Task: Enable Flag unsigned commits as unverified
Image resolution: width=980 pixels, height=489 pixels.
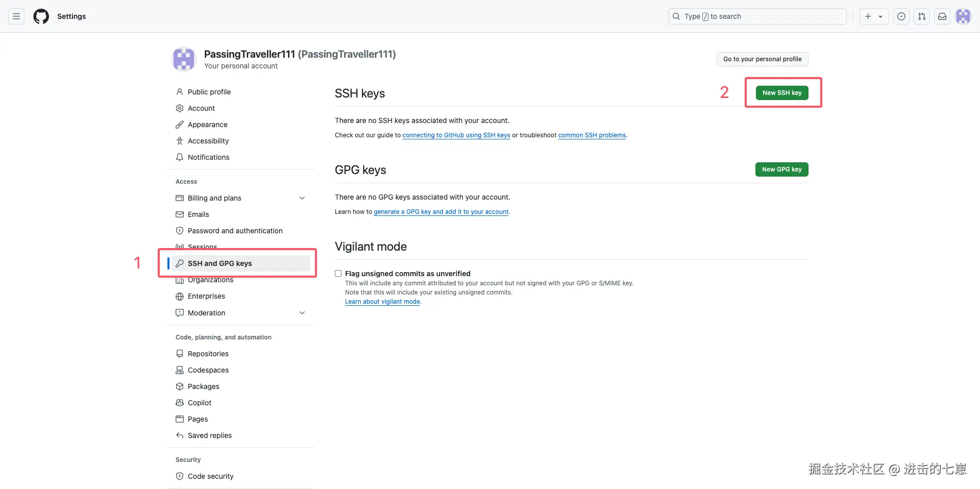Action: (338, 274)
